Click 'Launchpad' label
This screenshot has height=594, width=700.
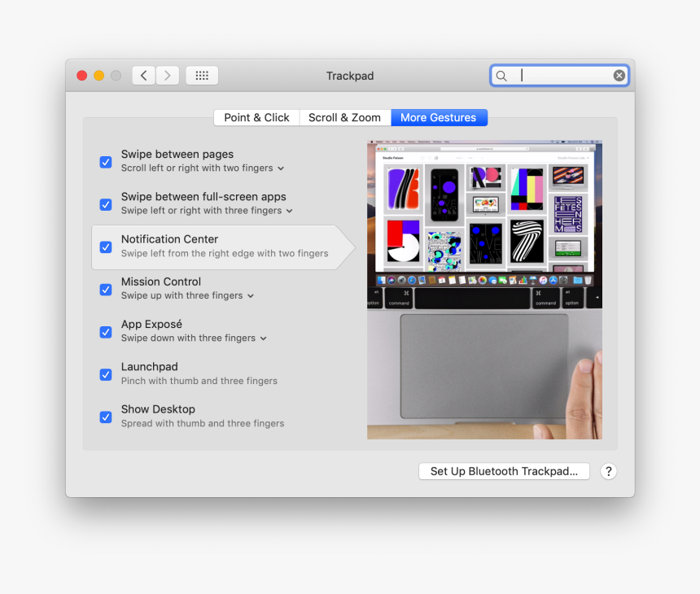pos(150,367)
